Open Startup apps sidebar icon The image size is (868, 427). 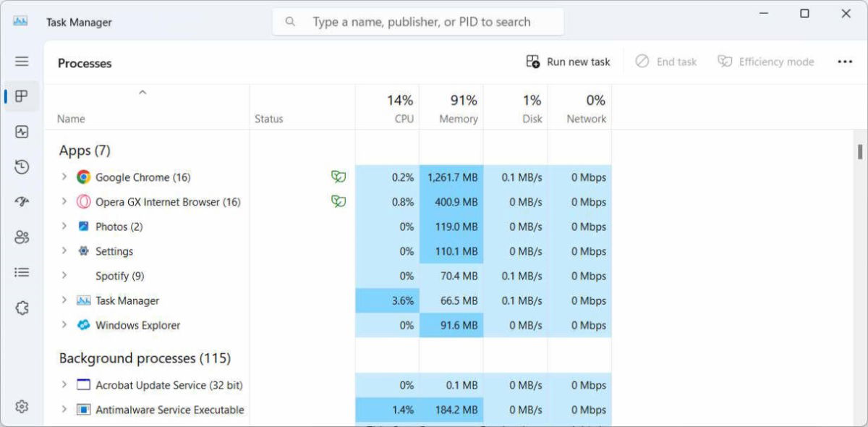(x=22, y=202)
